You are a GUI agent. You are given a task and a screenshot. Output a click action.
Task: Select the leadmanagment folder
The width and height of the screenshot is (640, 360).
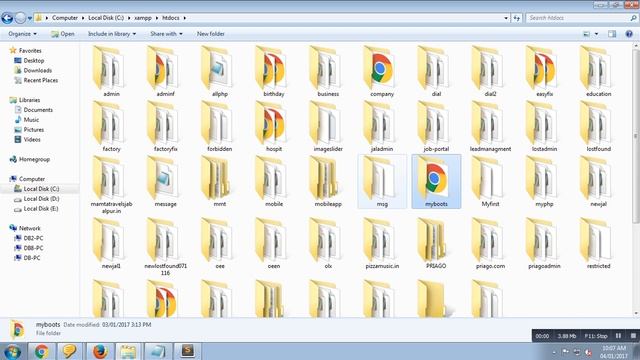[490, 127]
